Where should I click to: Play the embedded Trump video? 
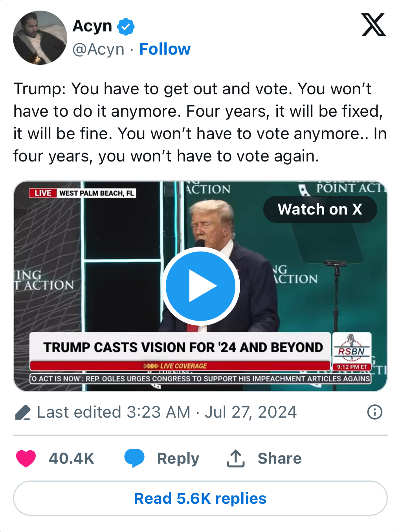pyautogui.click(x=200, y=286)
